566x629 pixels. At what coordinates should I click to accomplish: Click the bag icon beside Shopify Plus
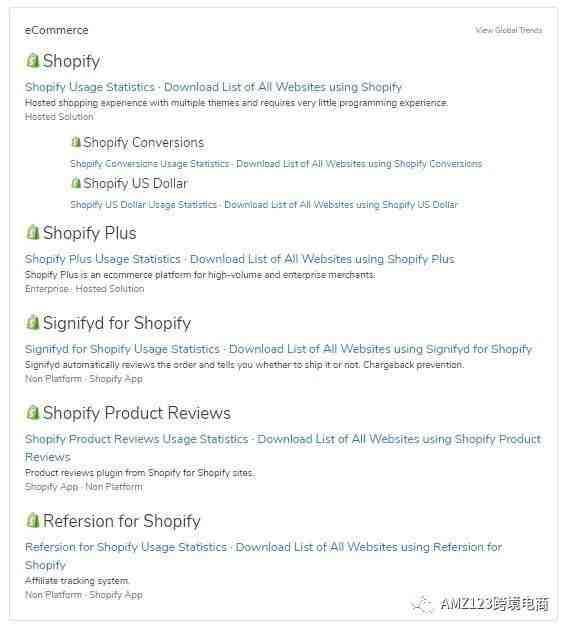32,232
